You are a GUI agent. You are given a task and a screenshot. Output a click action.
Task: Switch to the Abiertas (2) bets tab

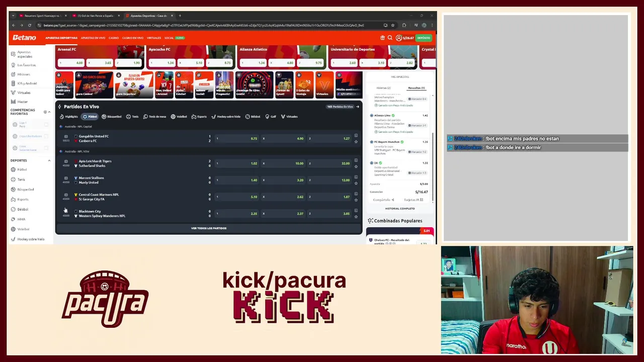point(383,88)
